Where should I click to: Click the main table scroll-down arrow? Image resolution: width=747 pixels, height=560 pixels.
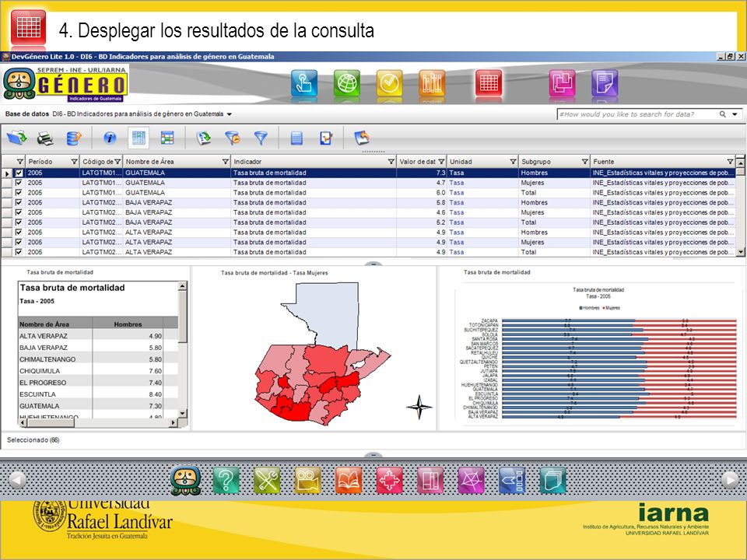click(740, 252)
